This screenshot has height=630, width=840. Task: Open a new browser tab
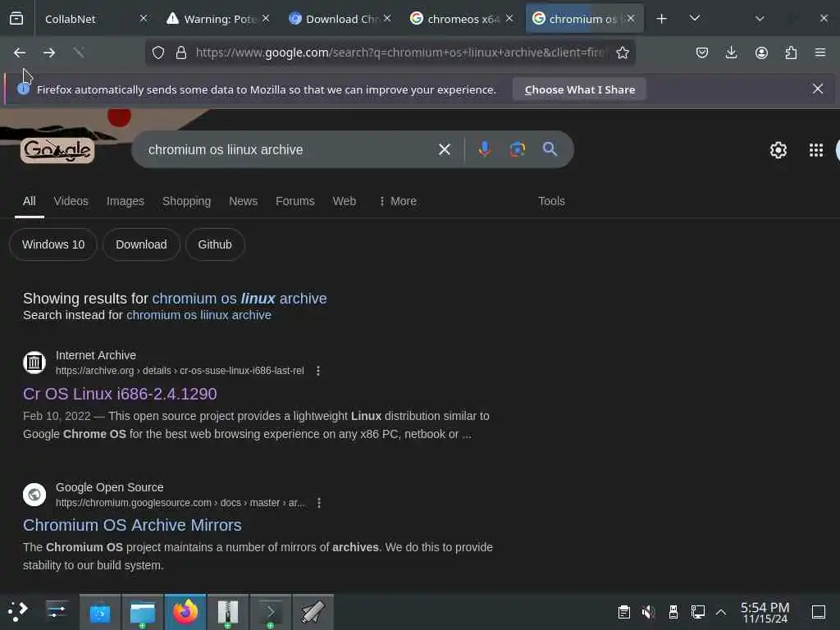point(662,19)
